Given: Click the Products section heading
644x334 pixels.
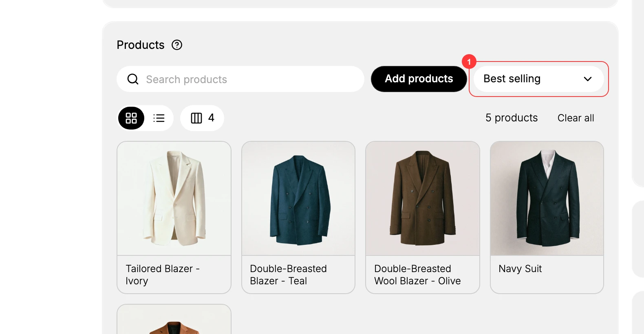Looking at the screenshot, I should [141, 45].
